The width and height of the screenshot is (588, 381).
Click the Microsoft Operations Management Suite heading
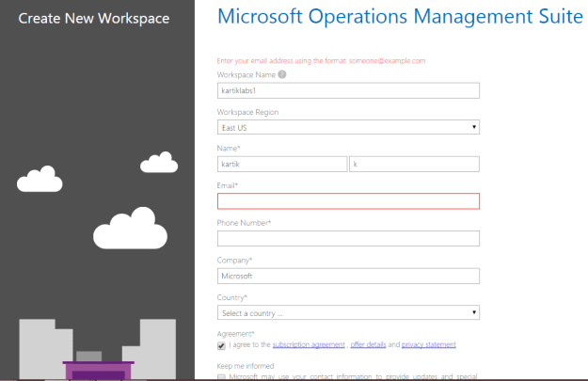pos(400,17)
